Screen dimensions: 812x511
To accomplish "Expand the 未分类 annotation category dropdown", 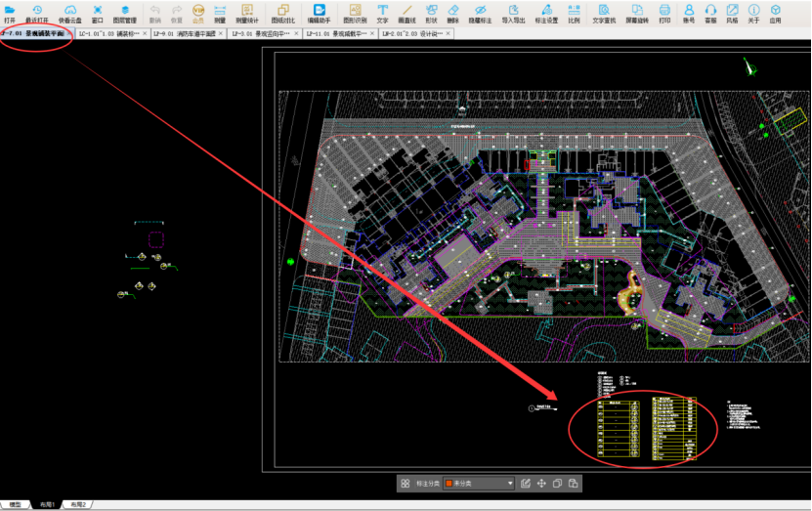I will [x=509, y=484].
